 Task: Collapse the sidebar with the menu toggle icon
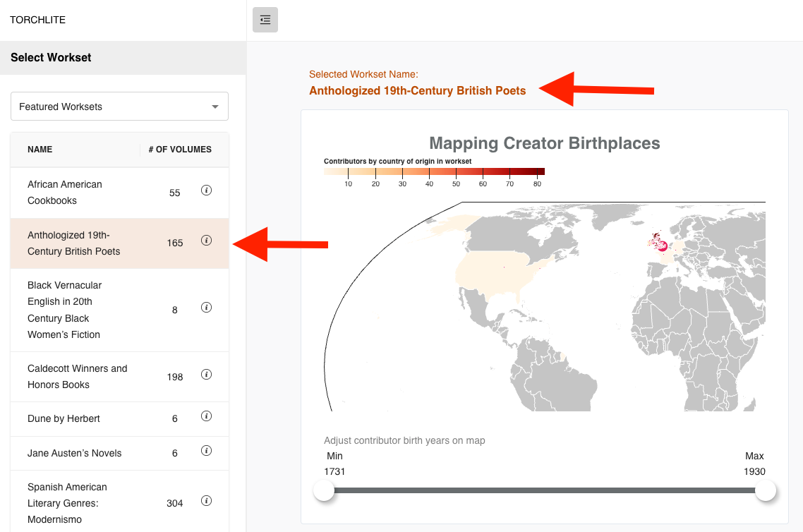pos(265,20)
